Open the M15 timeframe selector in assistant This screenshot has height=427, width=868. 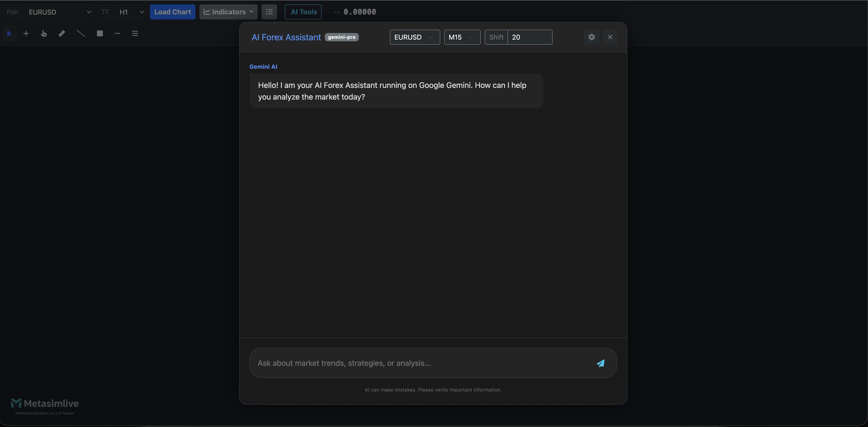[462, 37]
